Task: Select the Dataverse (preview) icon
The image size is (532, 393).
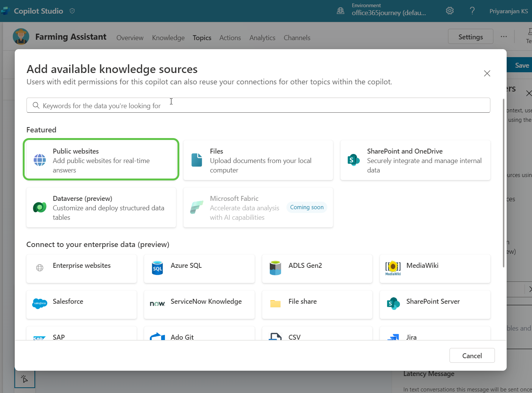Action: click(40, 207)
